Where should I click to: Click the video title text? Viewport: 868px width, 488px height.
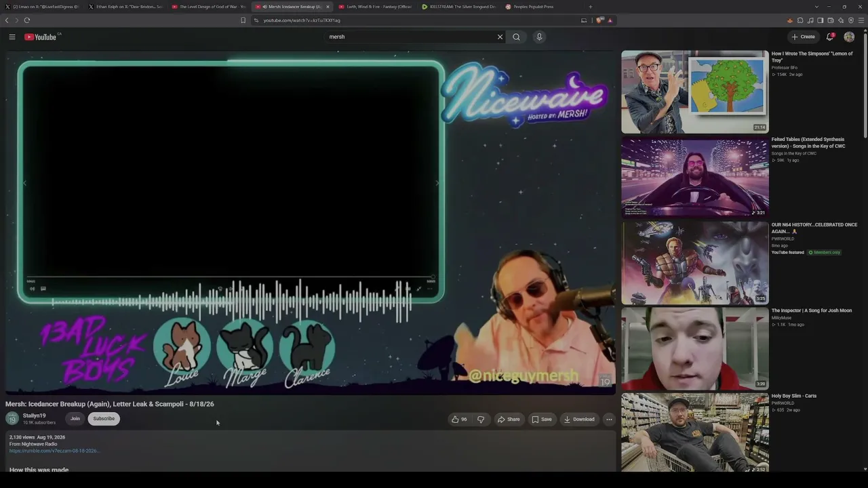pyautogui.click(x=110, y=404)
